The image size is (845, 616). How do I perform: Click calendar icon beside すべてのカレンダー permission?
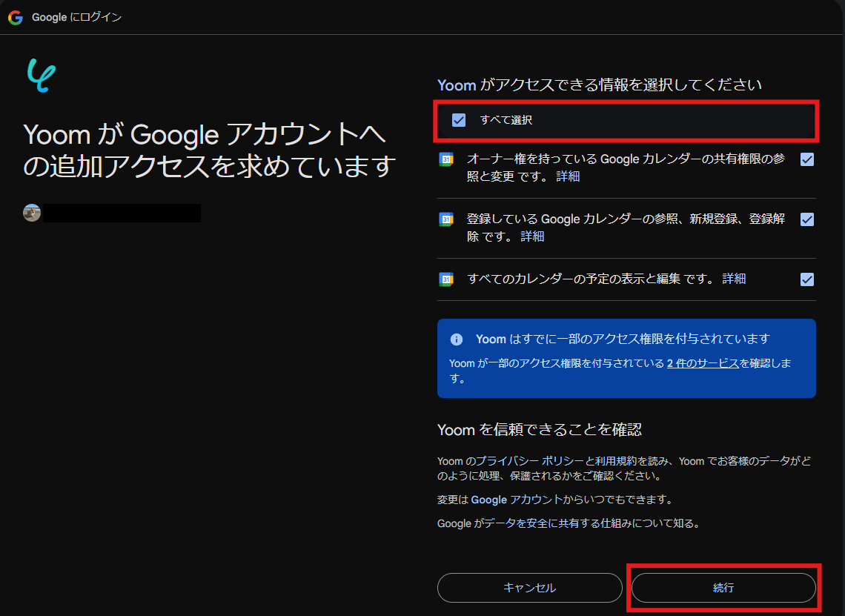[446, 279]
